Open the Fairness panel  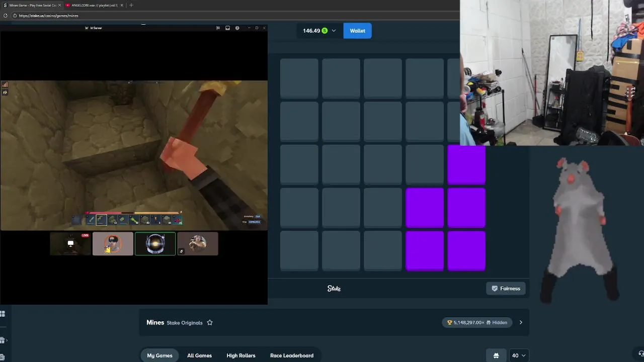pyautogui.click(x=506, y=289)
